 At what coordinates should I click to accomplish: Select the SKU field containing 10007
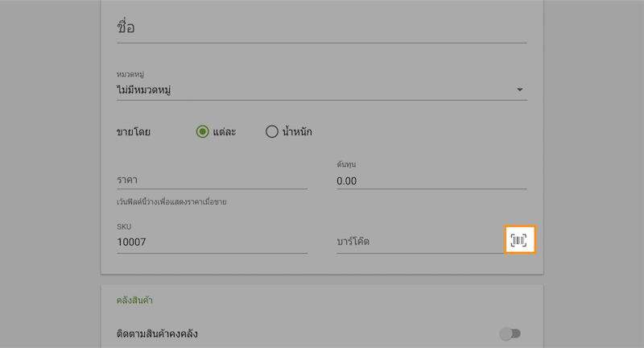point(212,242)
